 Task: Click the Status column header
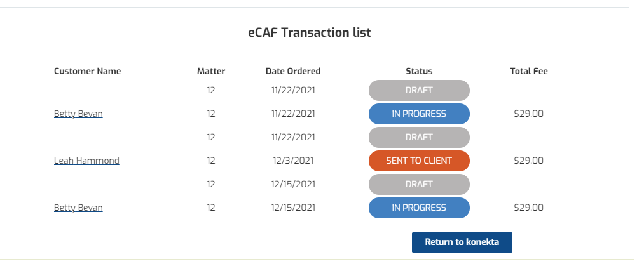(419, 71)
